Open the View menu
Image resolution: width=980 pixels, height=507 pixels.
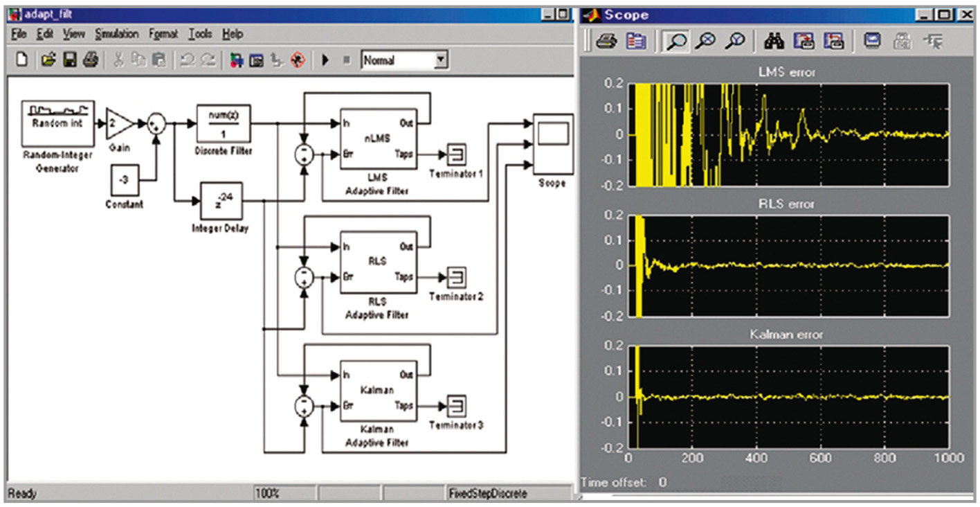[74, 33]
